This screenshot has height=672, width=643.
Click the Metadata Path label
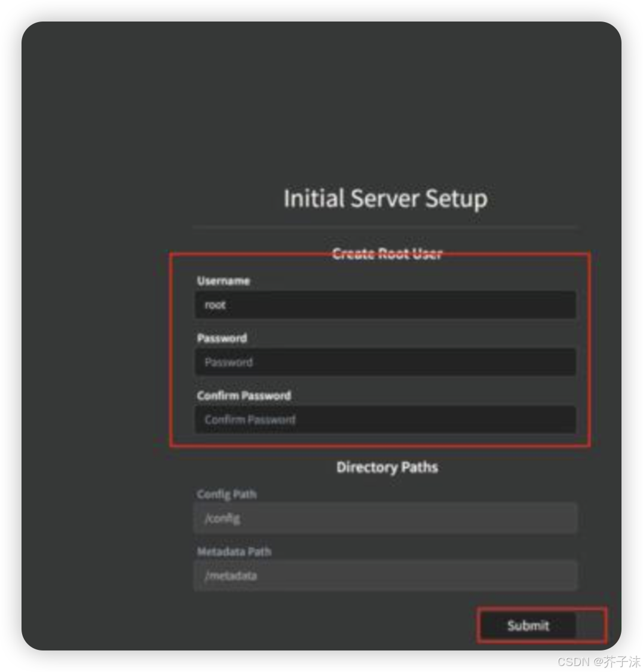point(234,552)
